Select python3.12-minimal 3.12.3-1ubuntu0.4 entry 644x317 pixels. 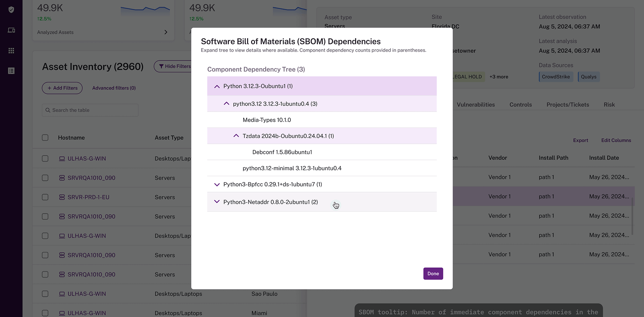pos(292,168)
